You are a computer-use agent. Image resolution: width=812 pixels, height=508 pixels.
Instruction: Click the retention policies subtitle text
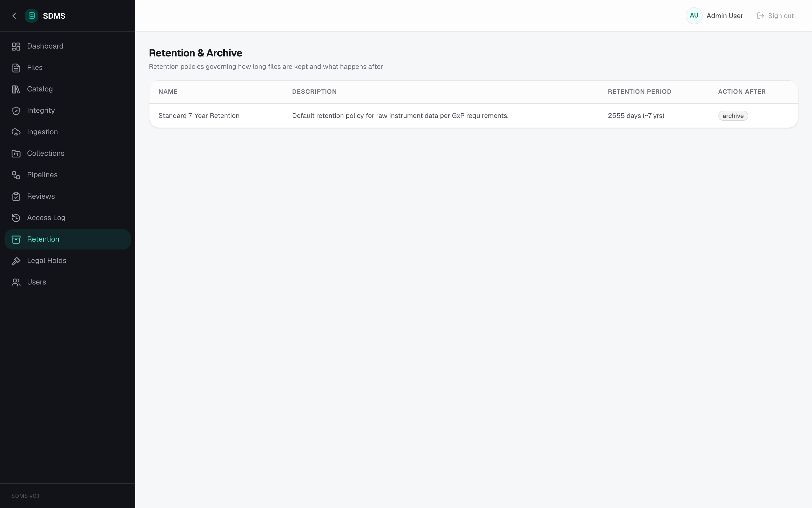click(x=266, y=67)
